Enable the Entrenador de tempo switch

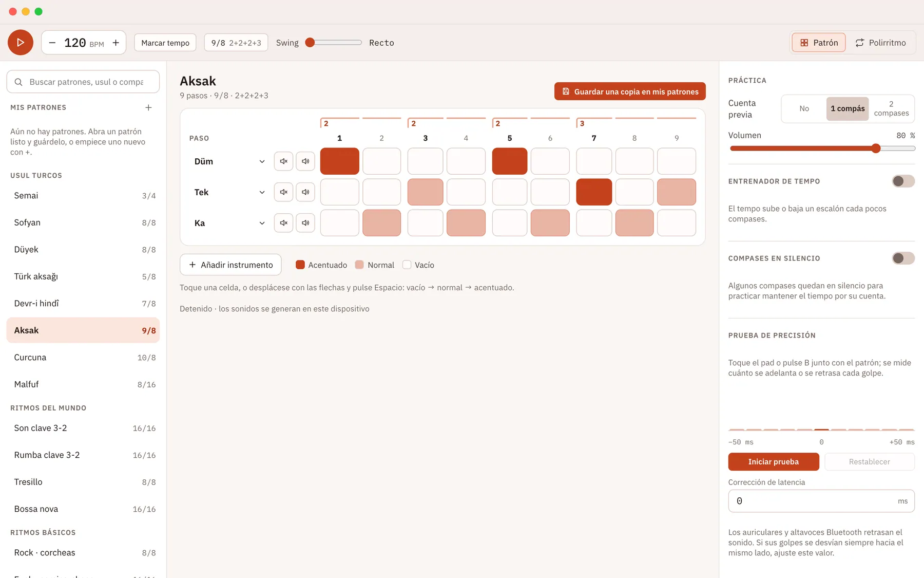pyautogui.click(x=903, y=181)
